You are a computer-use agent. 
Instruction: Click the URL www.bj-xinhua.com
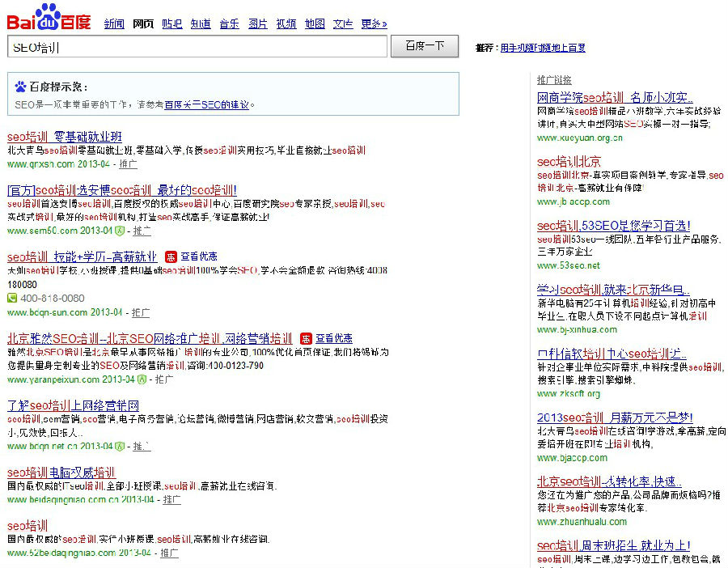[x=577, y=330]
